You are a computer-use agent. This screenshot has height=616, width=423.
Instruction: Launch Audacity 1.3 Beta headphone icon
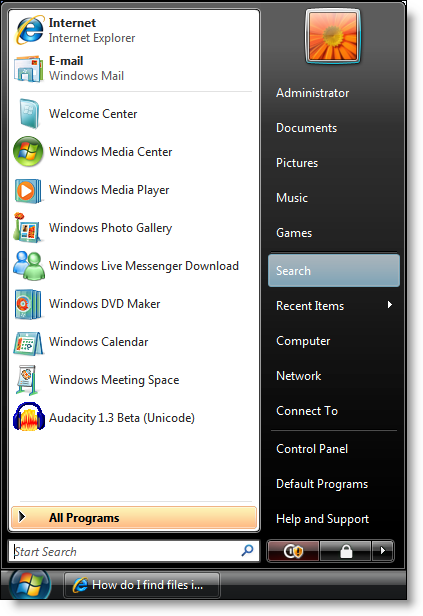pyautogui.click(x=29, y=417)
